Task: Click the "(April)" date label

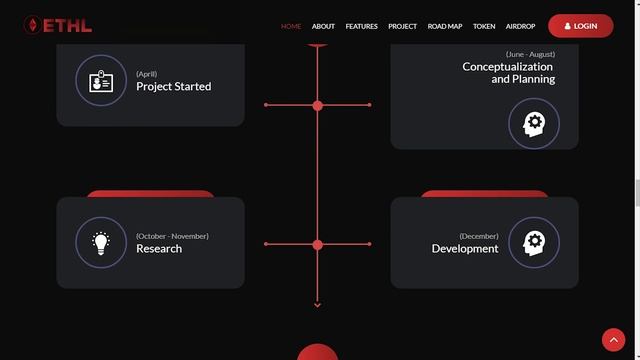Action: point(147,74)
